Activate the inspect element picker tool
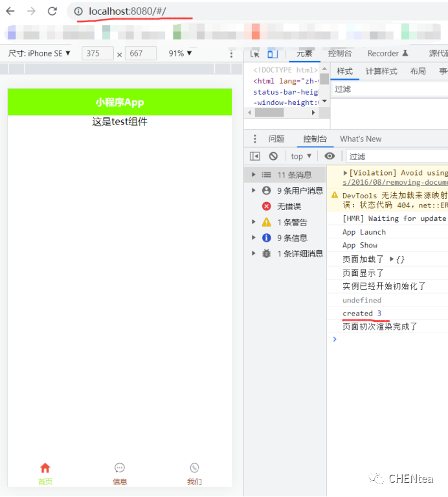This screenshot has width=448, height=497. pyautogui.click(x=255, y=54)
